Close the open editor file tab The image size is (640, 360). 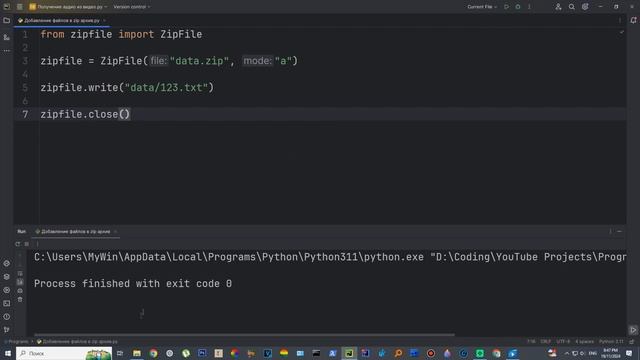tap(104, 20)
